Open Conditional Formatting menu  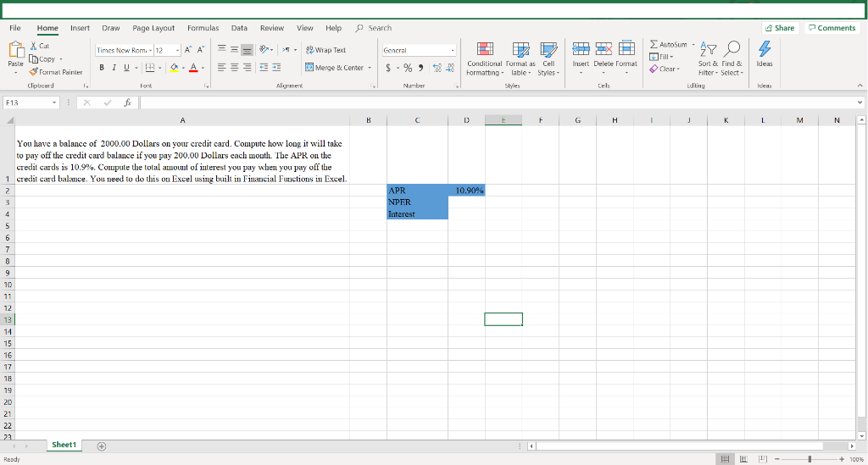pos(485,59)
